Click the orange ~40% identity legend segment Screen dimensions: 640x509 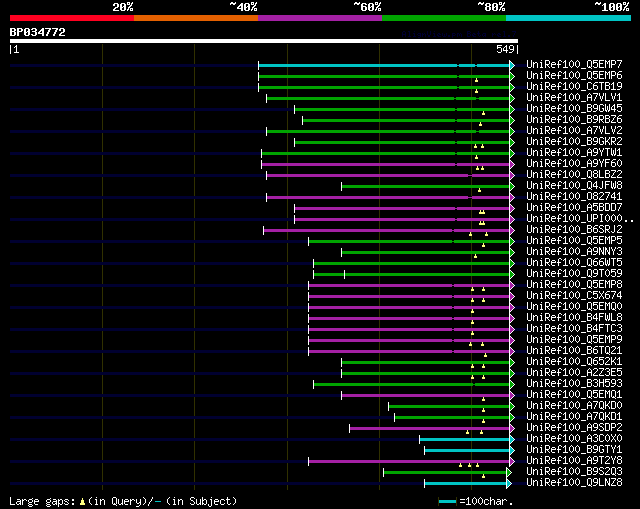196,18
